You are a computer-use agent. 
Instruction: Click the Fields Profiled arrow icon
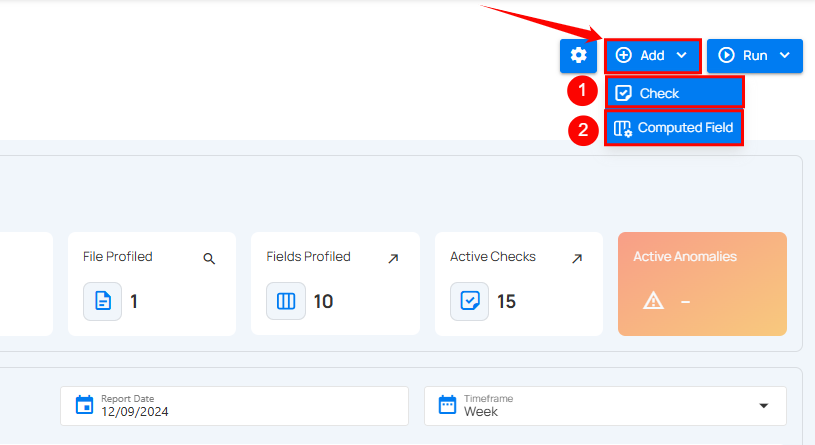click(393, 258)
